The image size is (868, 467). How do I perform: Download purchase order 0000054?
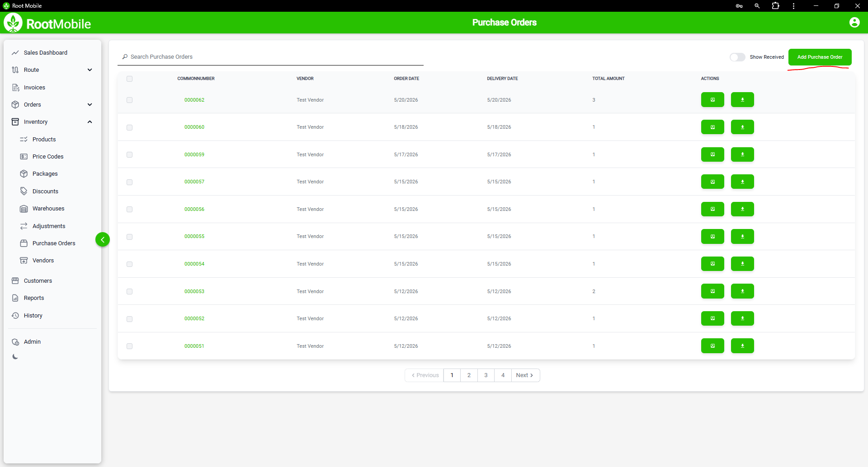[742, 264]
